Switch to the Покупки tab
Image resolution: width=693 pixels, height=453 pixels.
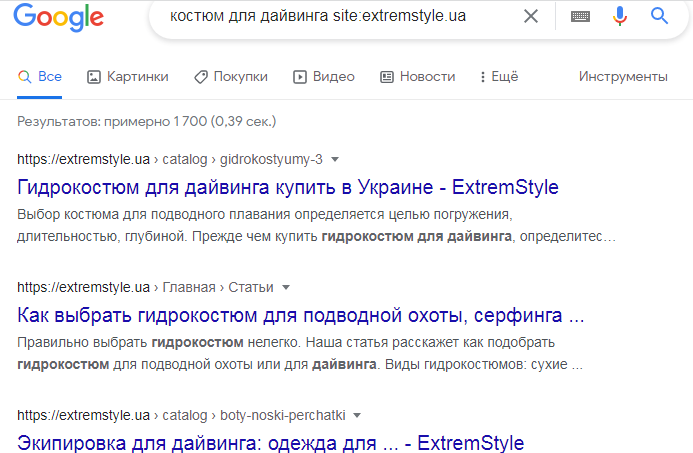pos(231,77)
